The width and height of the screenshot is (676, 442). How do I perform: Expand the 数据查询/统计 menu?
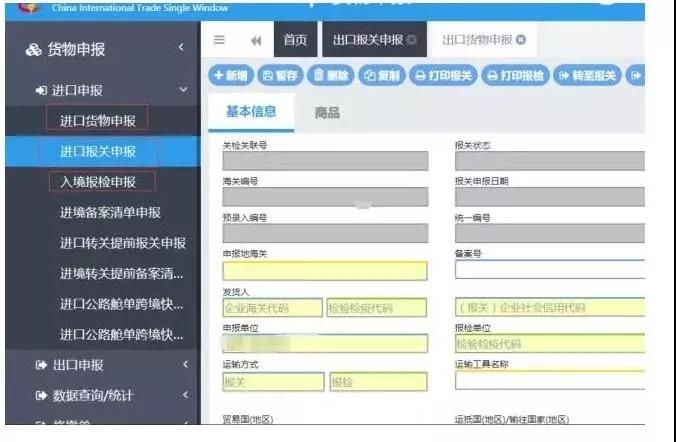coord(184,395)
